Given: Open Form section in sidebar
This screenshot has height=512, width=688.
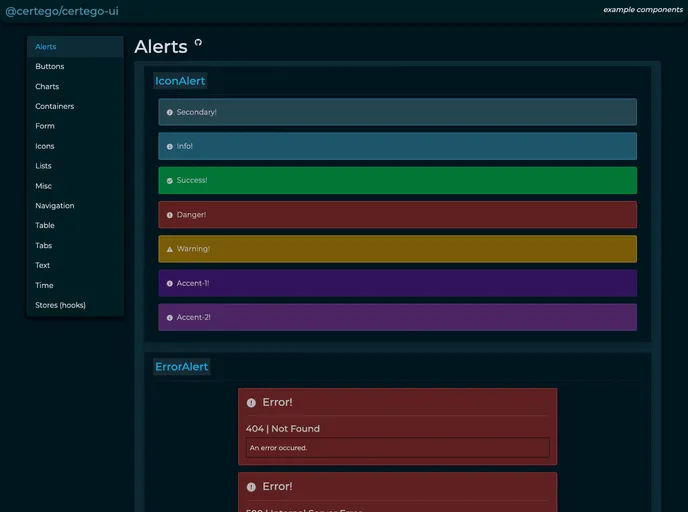Looking at the screenshot, I should [75, 126].
